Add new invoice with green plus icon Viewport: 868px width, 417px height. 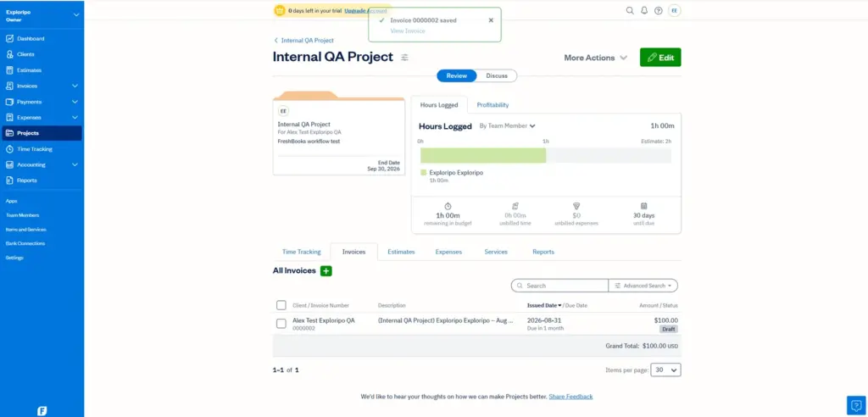[326, 271]
